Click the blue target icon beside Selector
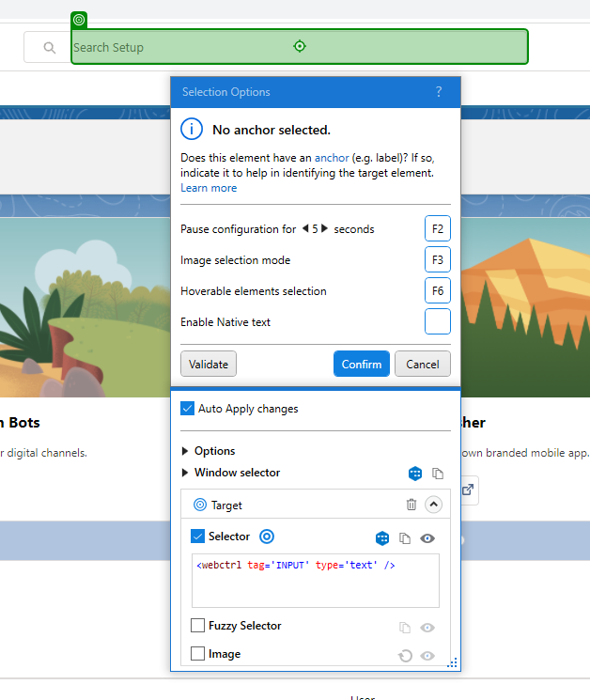The image size is (590, 700). pos(266,537)
